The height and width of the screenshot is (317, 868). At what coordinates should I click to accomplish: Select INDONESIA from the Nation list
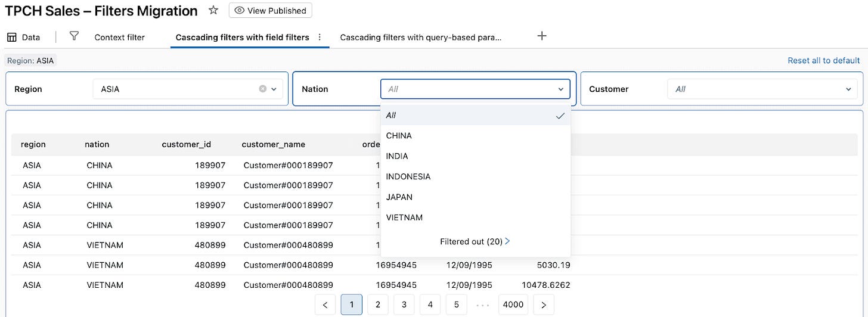[476, 176]
